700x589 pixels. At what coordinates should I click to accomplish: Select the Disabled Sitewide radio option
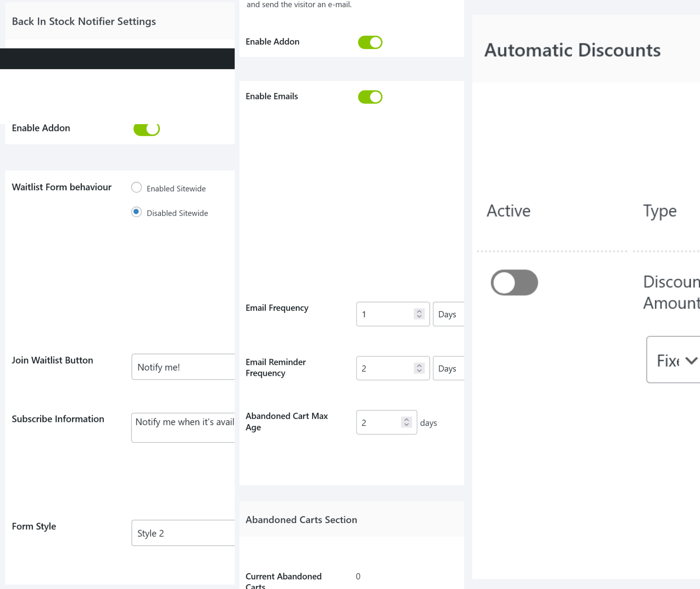pos(136,212)
